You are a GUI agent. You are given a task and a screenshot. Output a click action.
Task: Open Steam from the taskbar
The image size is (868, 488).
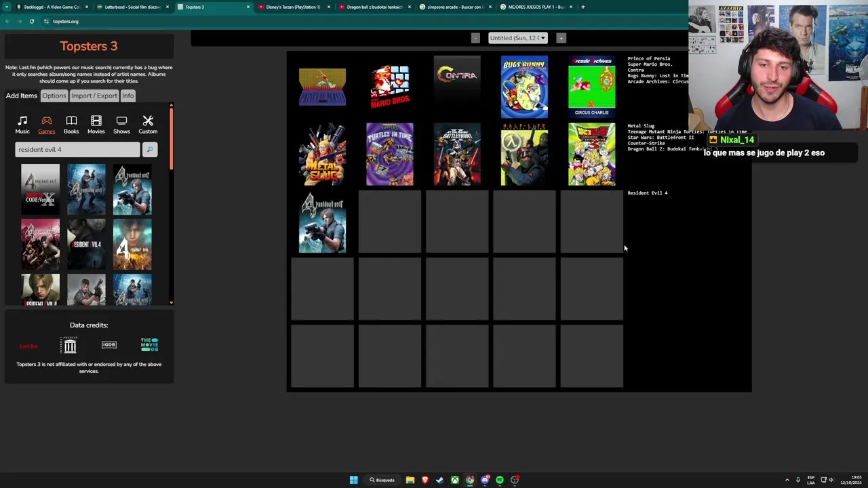[x=440, y=480]
